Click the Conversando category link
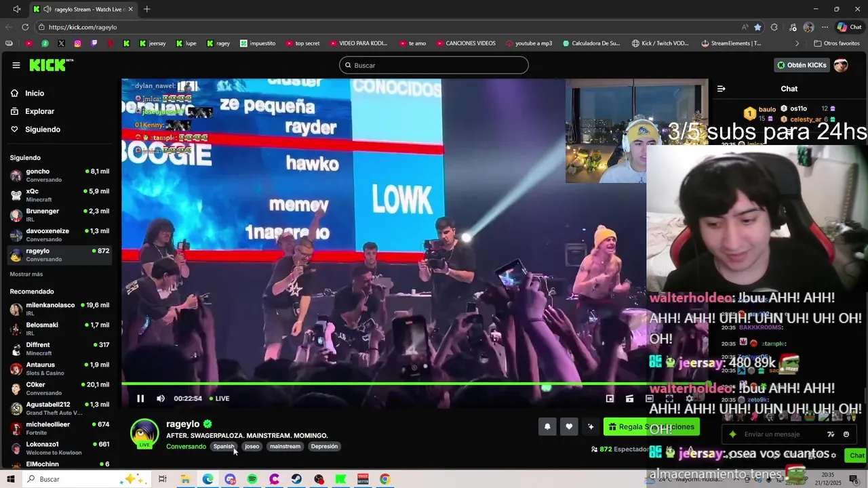The width and height of the screenshot is (868, 488). (186, 447)
